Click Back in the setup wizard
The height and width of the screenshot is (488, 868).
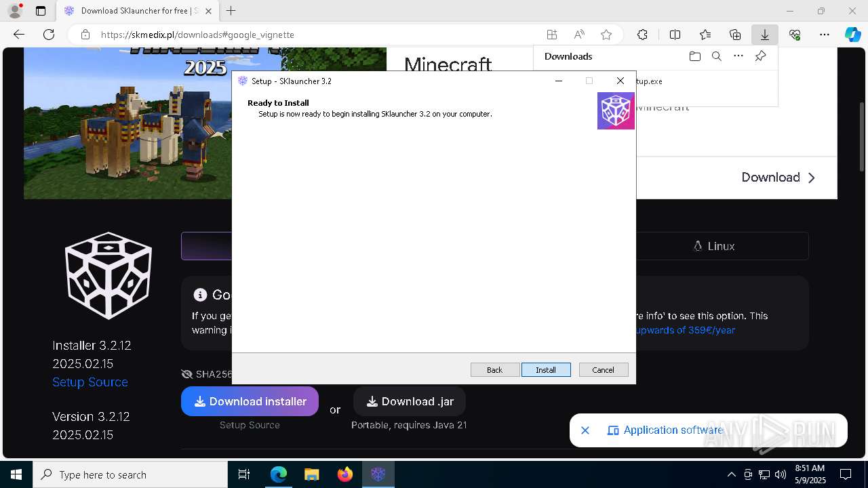pos(495,369)
